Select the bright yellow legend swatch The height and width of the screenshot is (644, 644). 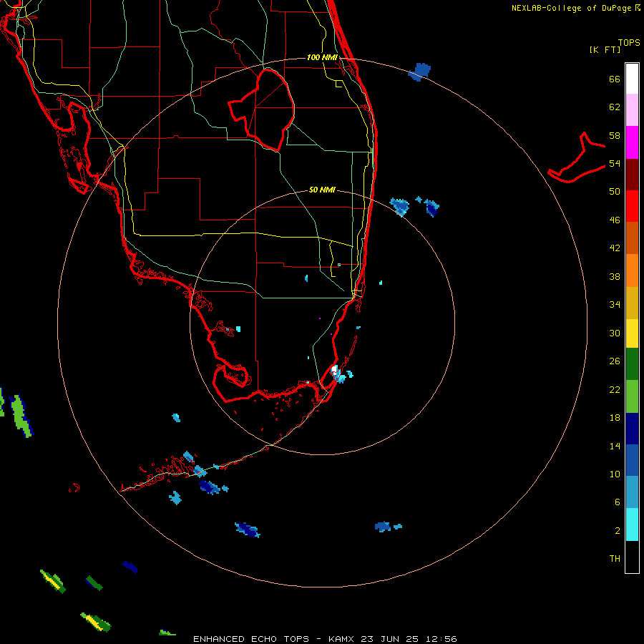pyautogui.click(x=632, y=333)
